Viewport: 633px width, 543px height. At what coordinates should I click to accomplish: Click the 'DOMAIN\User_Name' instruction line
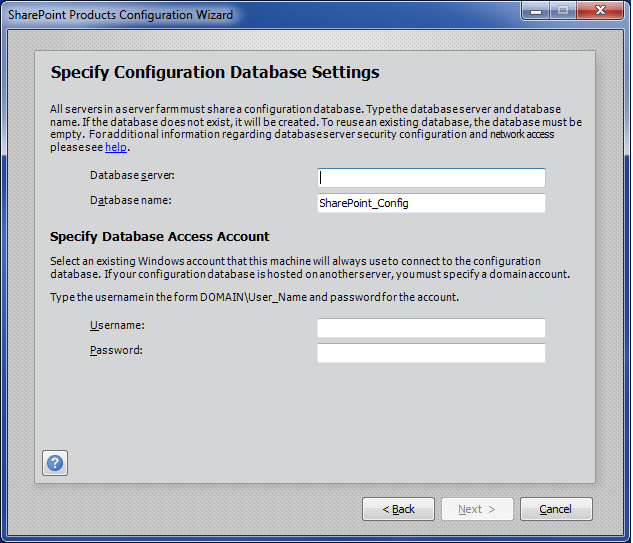point(254,298)
